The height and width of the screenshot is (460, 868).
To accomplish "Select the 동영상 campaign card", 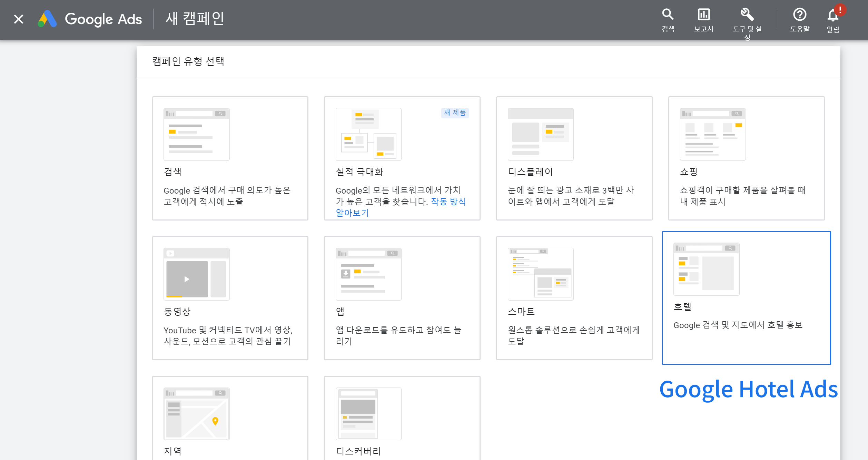I will (x=230, y=298).
